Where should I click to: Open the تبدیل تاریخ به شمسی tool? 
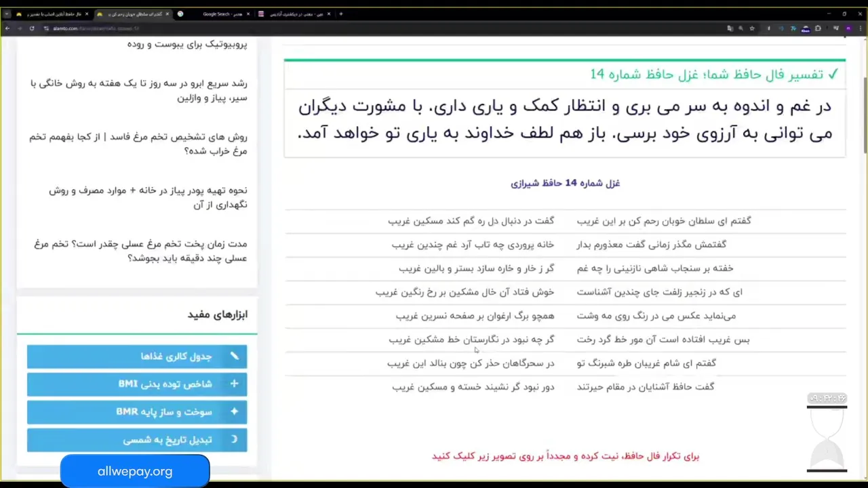click(137, 440)
